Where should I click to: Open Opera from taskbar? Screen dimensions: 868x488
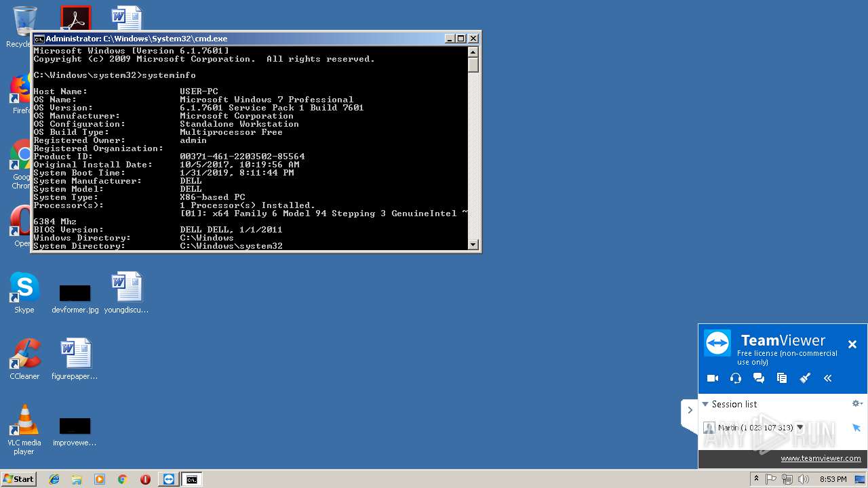pyautogui.click(x=145, y=479)
